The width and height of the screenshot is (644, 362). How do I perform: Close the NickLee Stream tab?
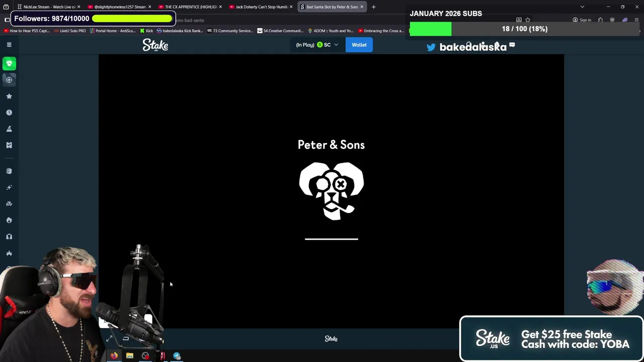pos(78,7)
